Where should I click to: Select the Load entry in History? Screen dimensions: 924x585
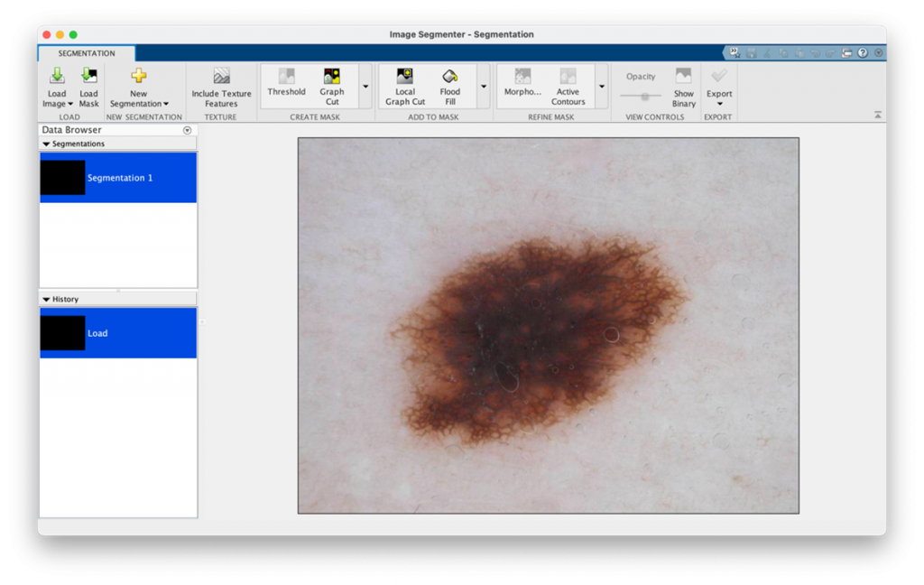[117, 333]
